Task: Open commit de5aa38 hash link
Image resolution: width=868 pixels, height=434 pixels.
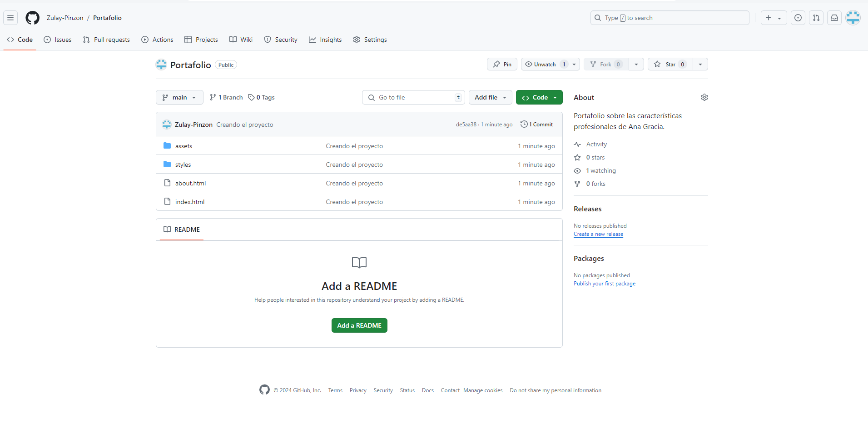Action: [x=466, y=125]
